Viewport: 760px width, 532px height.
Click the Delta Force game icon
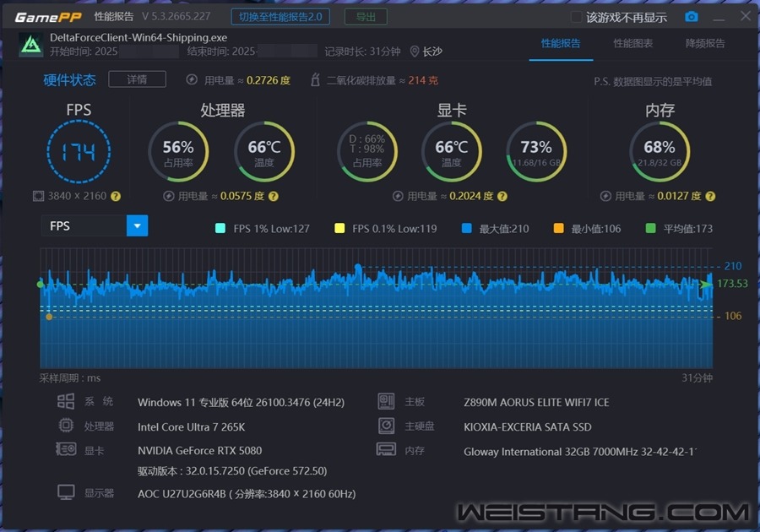[x=31, y=45]
